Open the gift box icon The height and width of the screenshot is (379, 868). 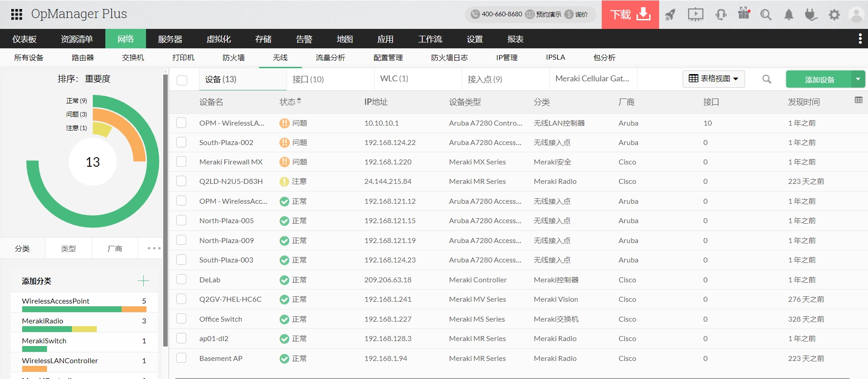click(x=744, y=14)
